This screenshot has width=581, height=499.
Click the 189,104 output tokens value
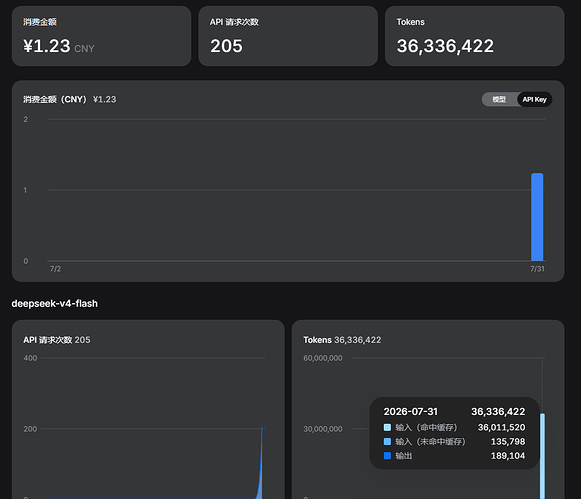pyautogui.click(x=508, y=456)
